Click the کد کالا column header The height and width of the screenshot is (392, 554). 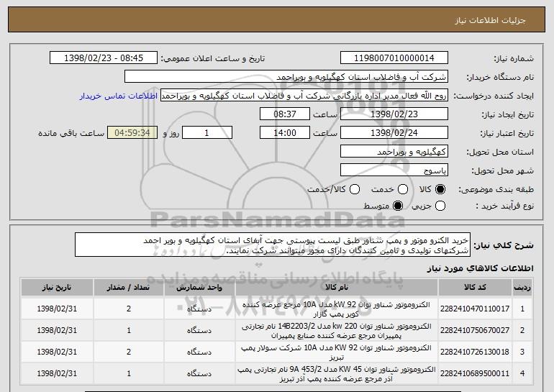(475, 288)
